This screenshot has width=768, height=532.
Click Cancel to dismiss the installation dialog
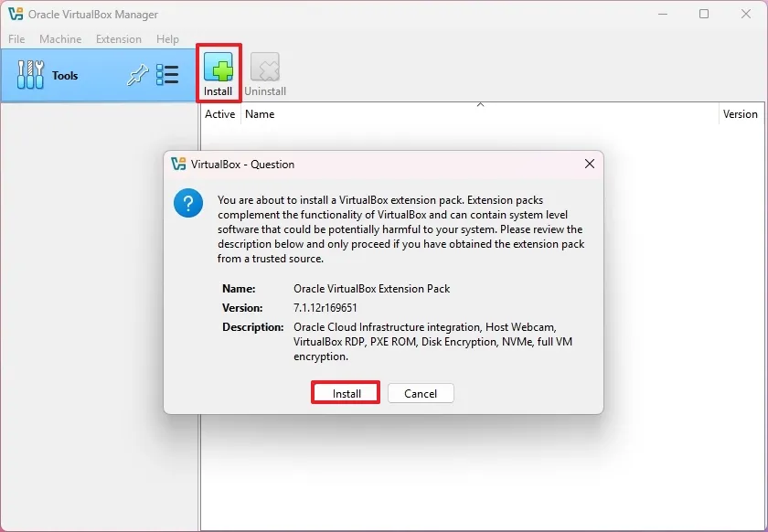coord(421,393)
